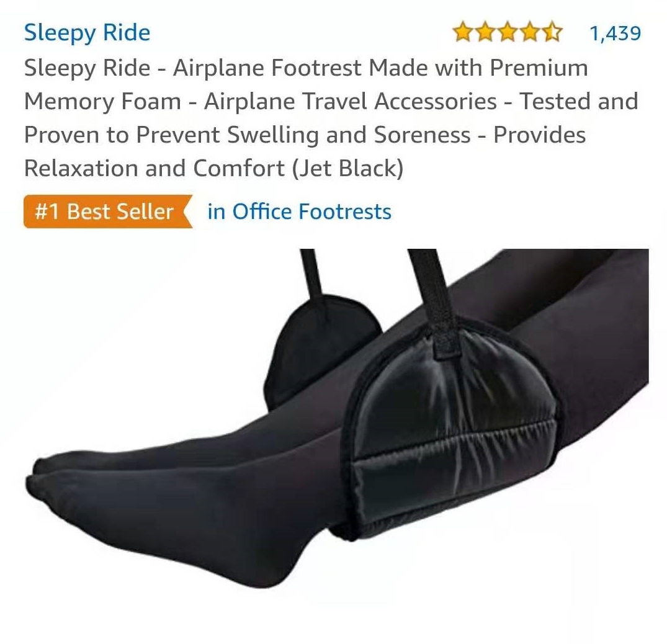Open the Sleepy Ride brand link
This screenshot has width=667, height=644.
(87, 33)
